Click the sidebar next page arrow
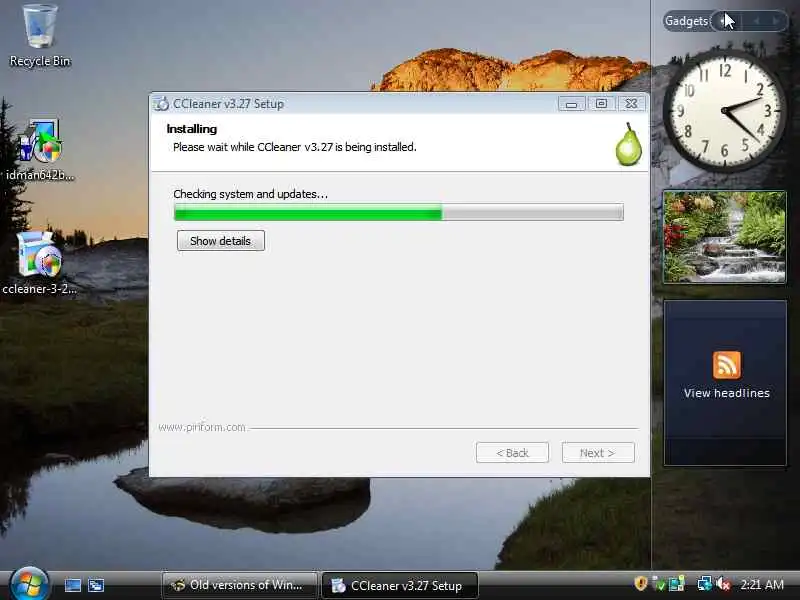Viewport: 800px width, 600px height. (775, 21)
